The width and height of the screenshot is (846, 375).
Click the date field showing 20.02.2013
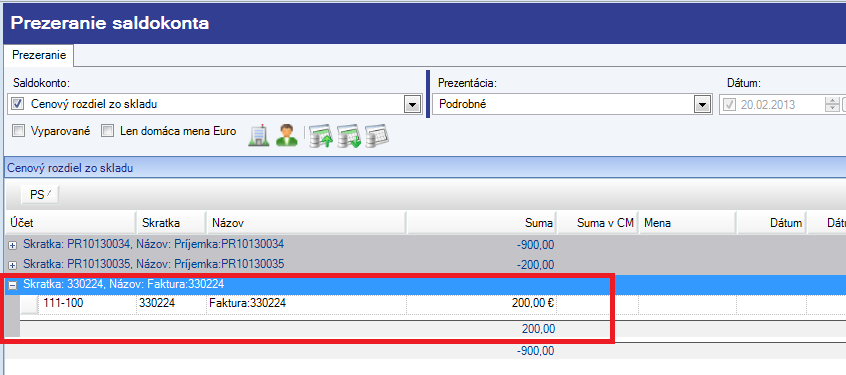[781, 105]
